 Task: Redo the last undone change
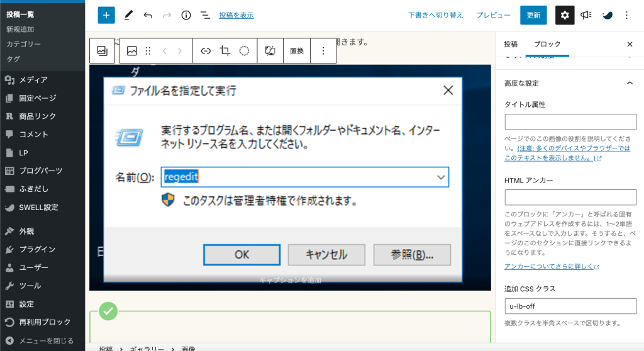(x=167, y=16)
